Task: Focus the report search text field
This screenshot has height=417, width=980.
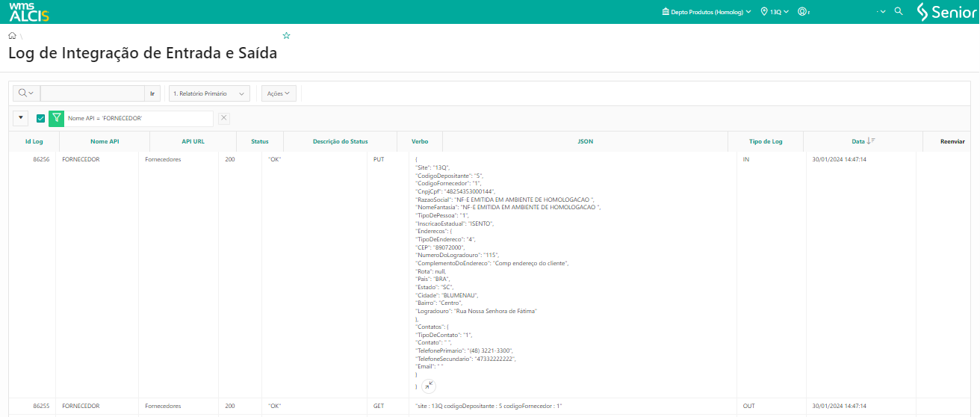Action: click(x=92, y=93)
